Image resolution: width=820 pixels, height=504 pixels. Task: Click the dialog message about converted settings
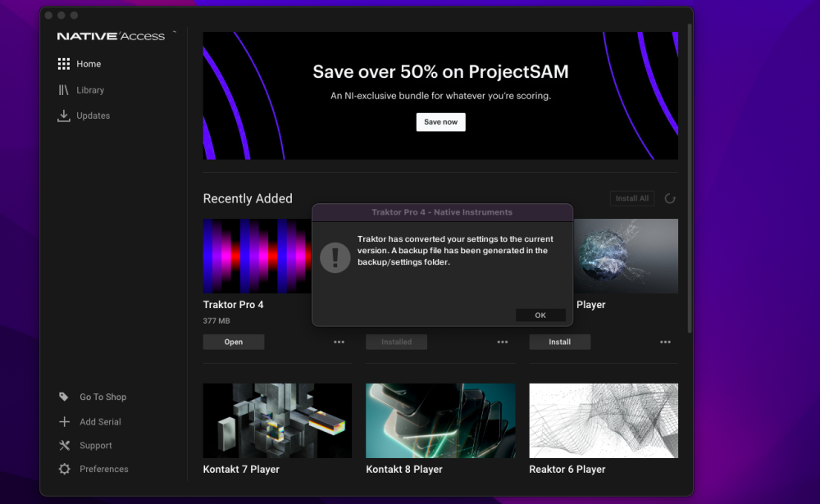(x=455, y=251)
